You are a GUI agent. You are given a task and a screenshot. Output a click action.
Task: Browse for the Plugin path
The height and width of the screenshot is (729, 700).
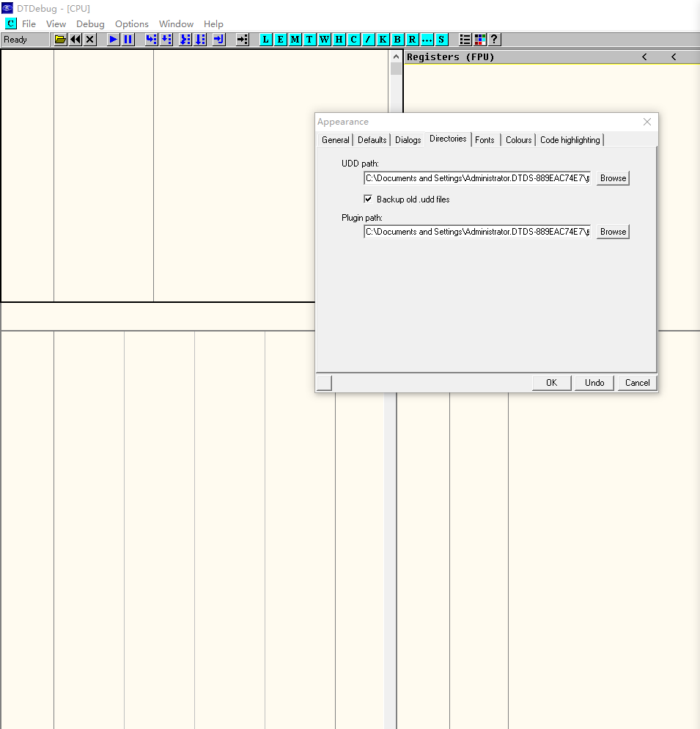[613, 232]
